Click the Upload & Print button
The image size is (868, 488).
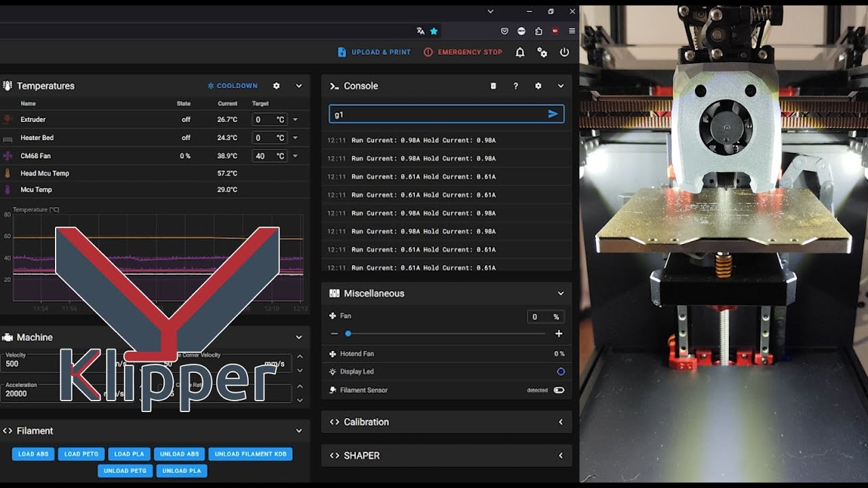click(374, 52)
